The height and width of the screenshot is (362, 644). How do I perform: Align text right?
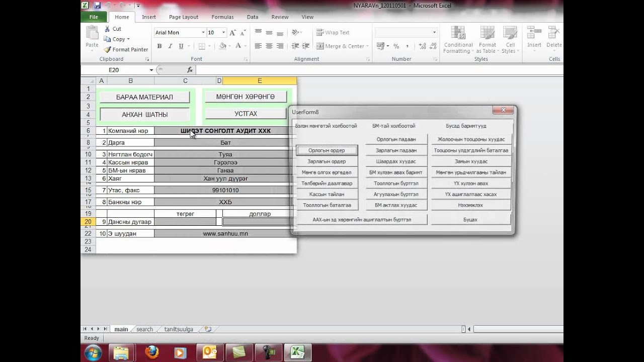pyautogui.click(x=279, y=46)
